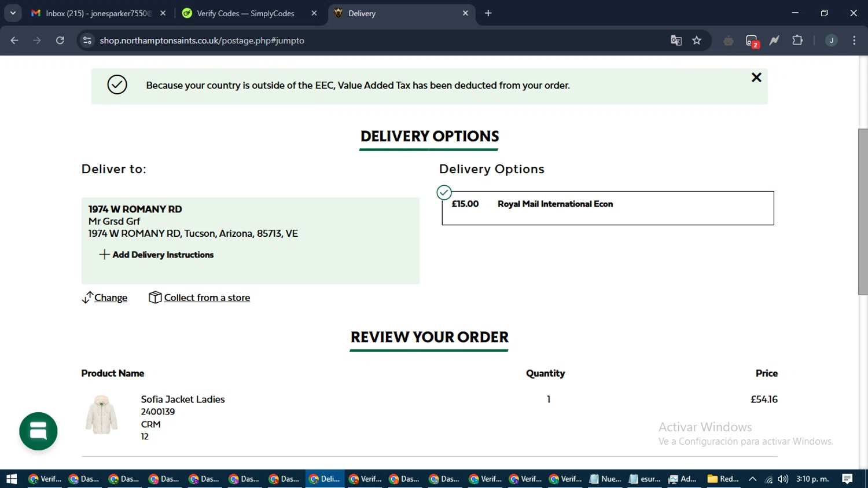Switch to the Gmail Inbox tab

click(x=98, y=13)
